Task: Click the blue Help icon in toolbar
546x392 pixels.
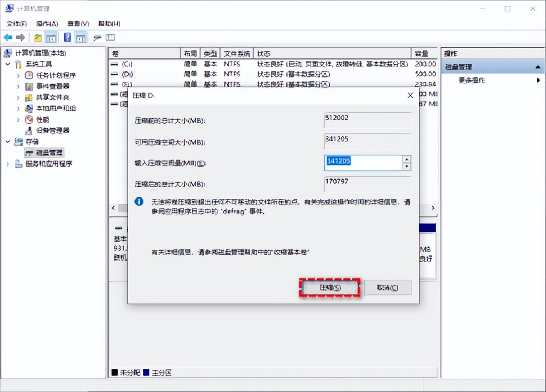Action: click(68, 37)
